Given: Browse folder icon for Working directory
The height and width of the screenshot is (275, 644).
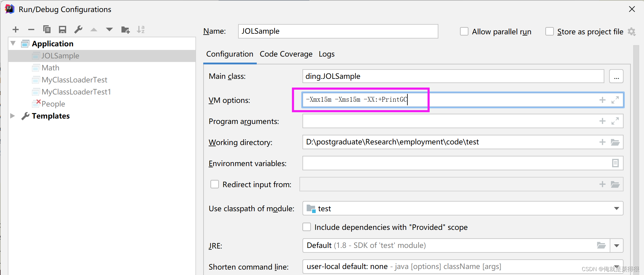Looking at the screenshot, I should coord(615,142).
